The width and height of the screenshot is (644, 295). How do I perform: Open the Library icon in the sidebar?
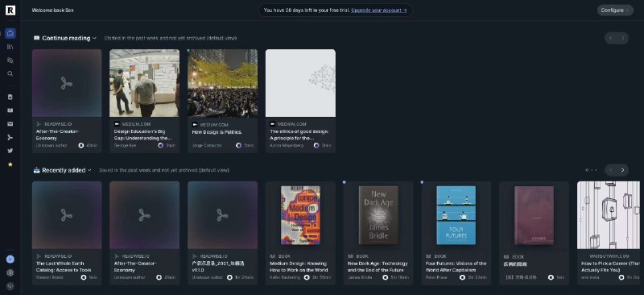point(10,47)
